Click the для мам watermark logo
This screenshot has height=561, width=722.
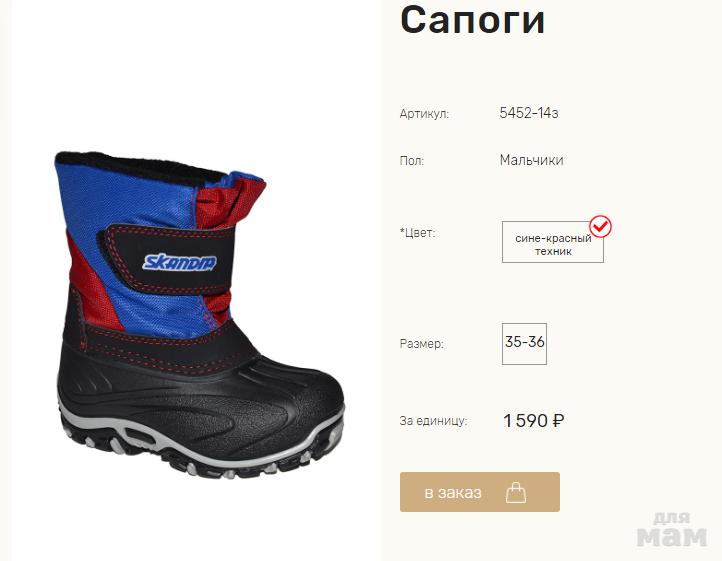tap(671, 530)
